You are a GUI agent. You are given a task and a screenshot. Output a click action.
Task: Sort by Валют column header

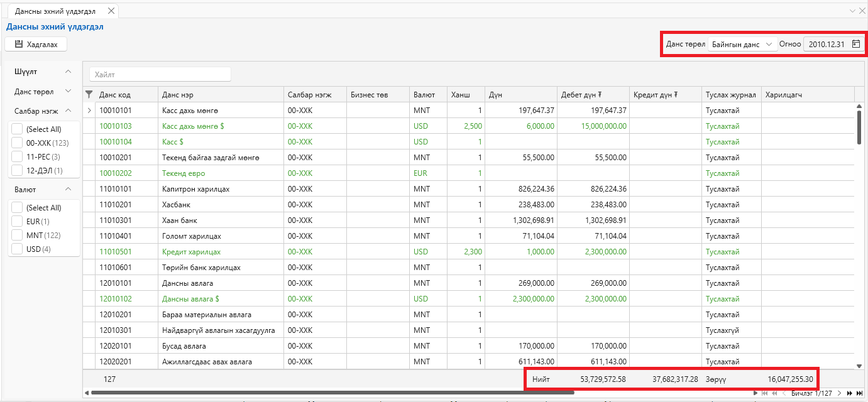tap(428, 94)
